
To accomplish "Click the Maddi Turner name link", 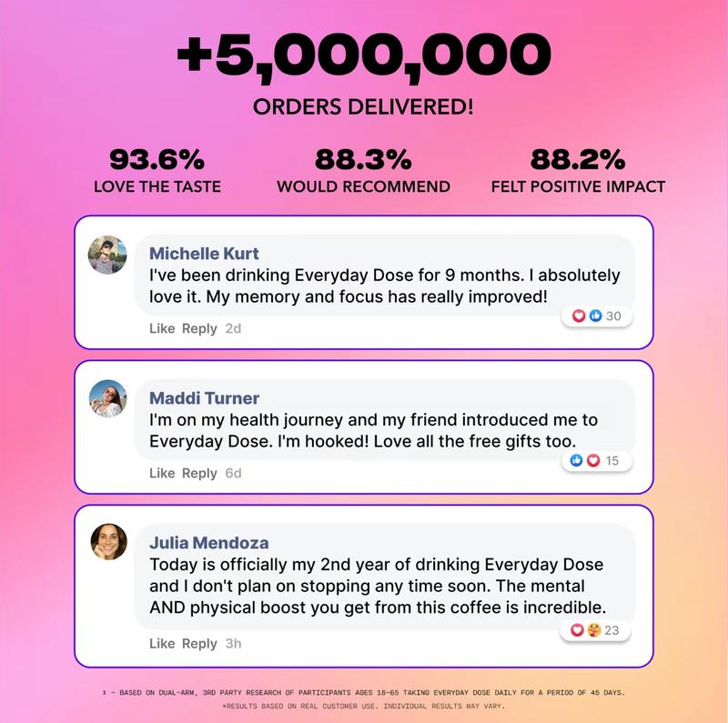I will coord(204,397).
